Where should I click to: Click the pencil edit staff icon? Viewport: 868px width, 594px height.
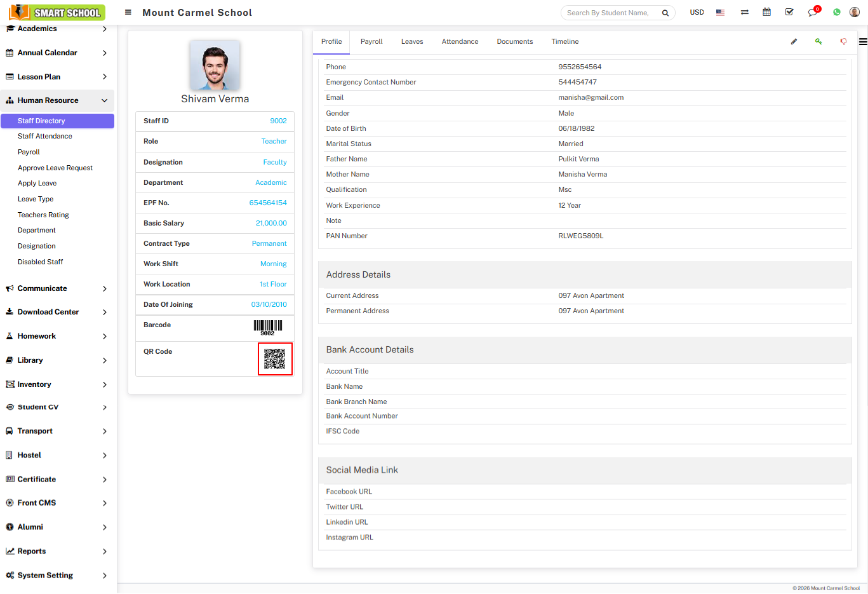coord(794,41)
